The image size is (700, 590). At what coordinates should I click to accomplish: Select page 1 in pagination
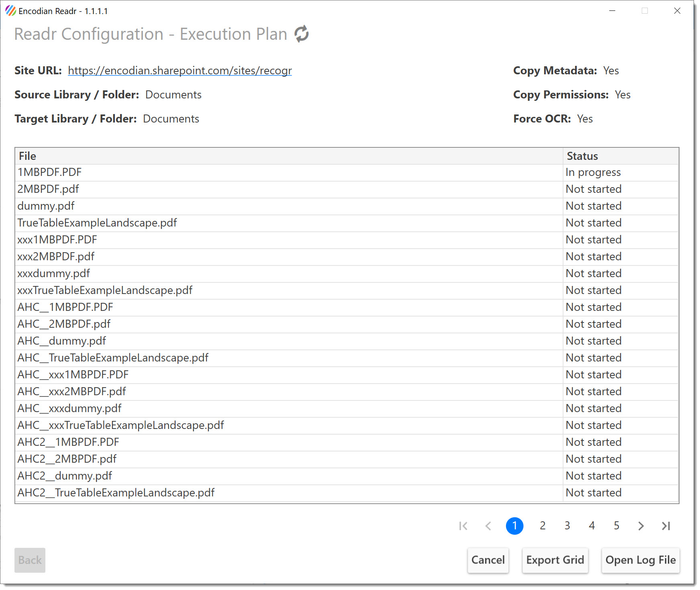(514, 526)
